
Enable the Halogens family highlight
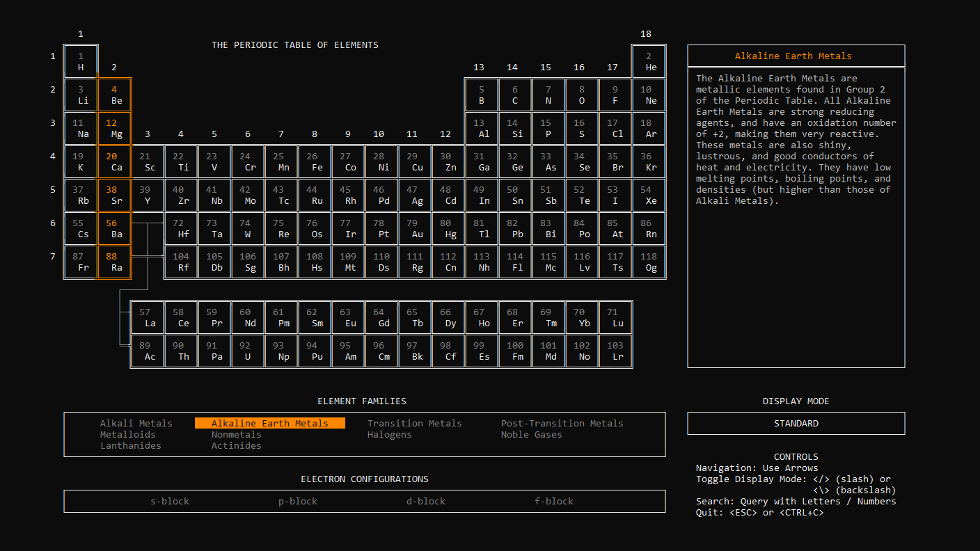click(x=390, y=434)
